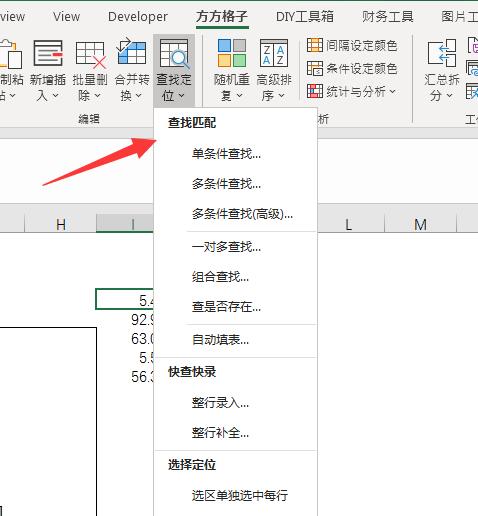Image resolution: width=478 pixels, height=516 pixels.
Task: Switch to the DIY工具箱 tab
Action: [305, 16]
